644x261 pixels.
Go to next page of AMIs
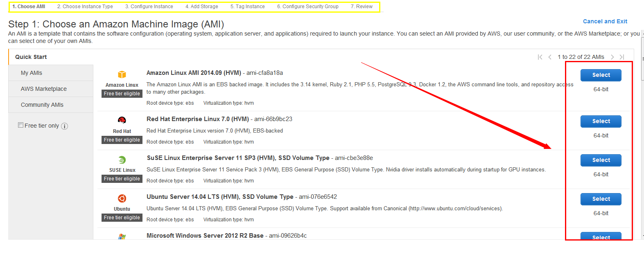pyautogui.click(x=612, y=57)
